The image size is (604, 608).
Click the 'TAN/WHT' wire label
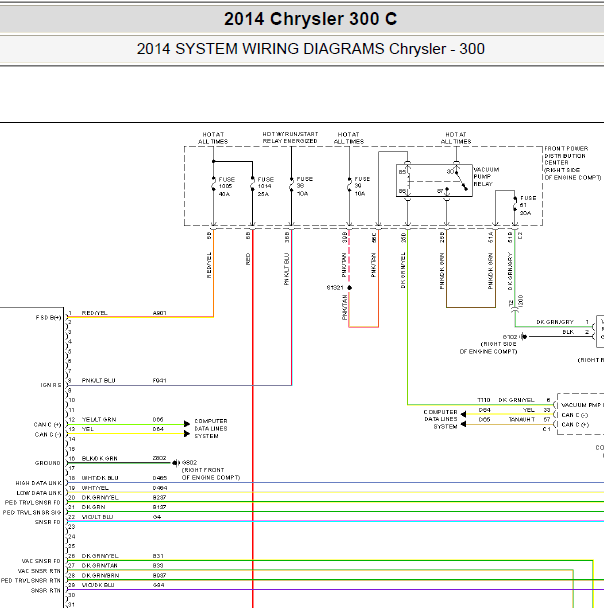coord(522,420)
